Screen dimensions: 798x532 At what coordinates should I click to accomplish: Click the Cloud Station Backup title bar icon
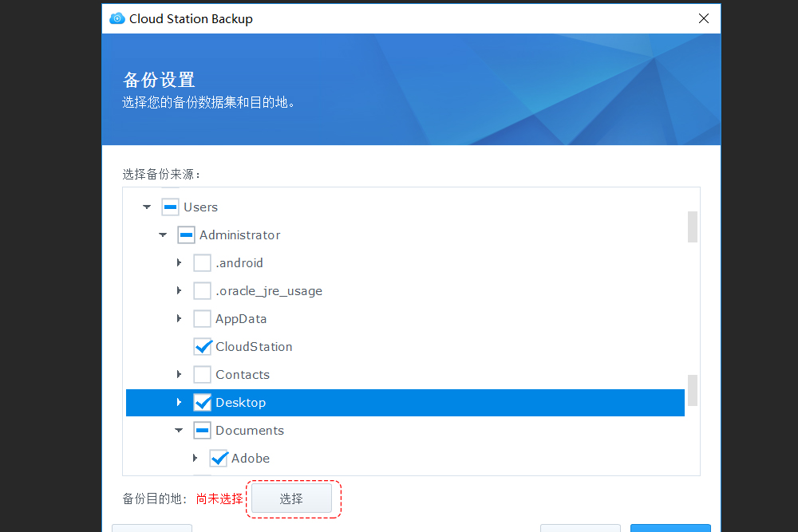click(117, 18)
